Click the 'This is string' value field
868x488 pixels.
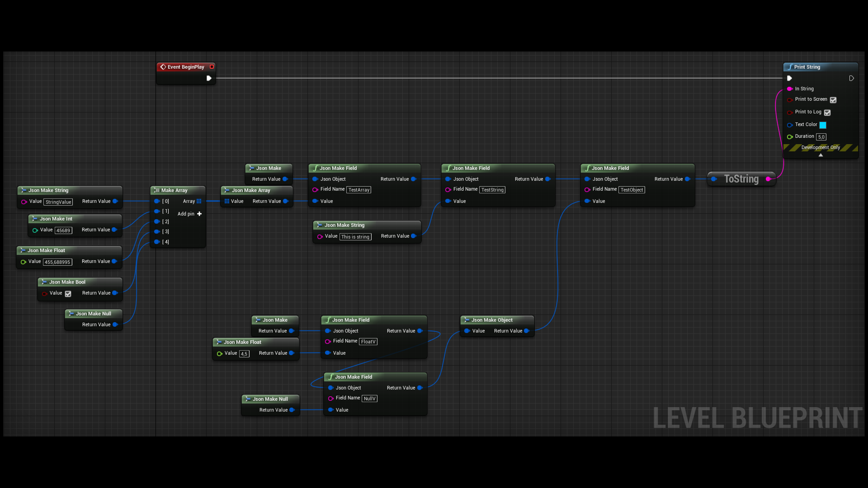(x=355, y=237)
